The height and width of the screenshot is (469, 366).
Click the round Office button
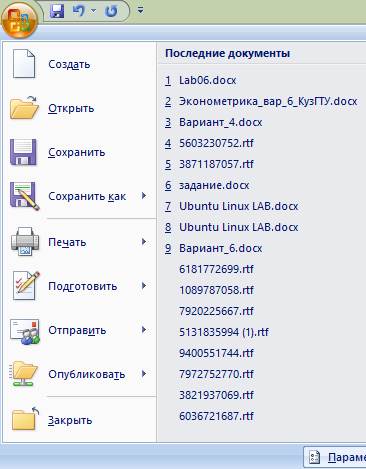coord(20,19)
